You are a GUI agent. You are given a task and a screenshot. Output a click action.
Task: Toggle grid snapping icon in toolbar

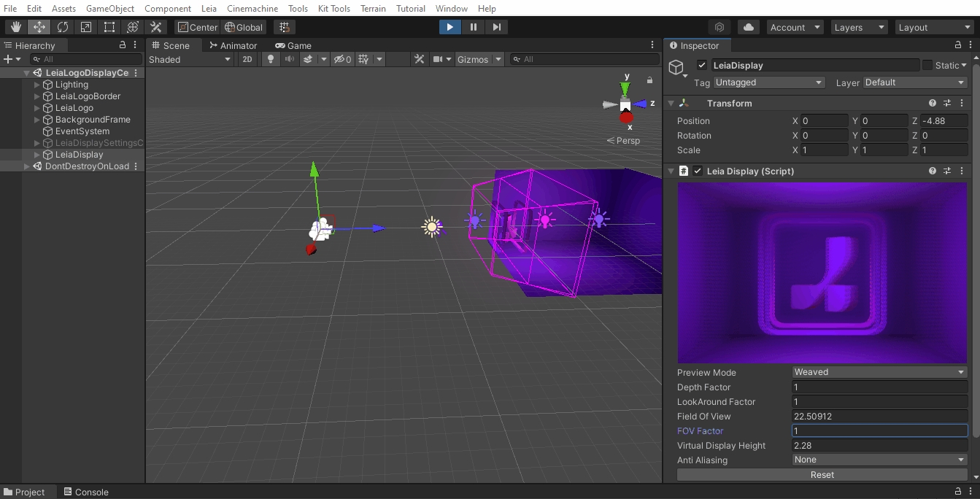[285, 27]
